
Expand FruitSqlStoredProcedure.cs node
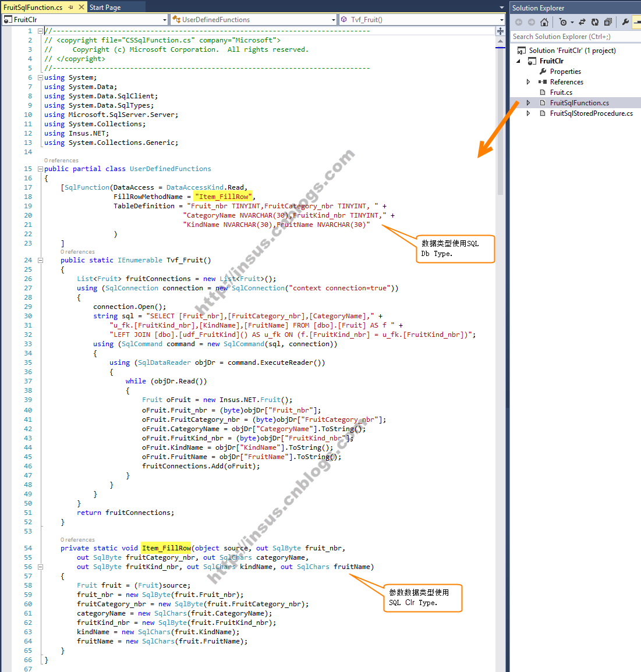(x=528, y=113)
